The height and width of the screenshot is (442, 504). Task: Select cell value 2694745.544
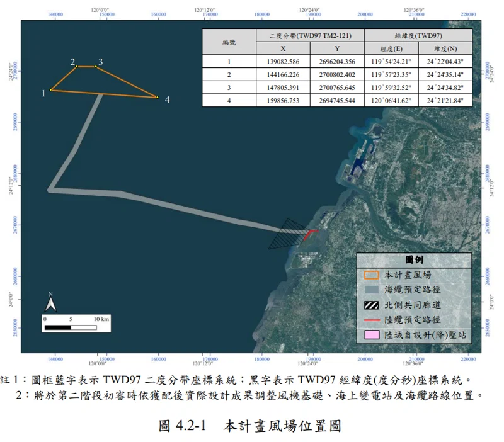(x=337, y=101)
